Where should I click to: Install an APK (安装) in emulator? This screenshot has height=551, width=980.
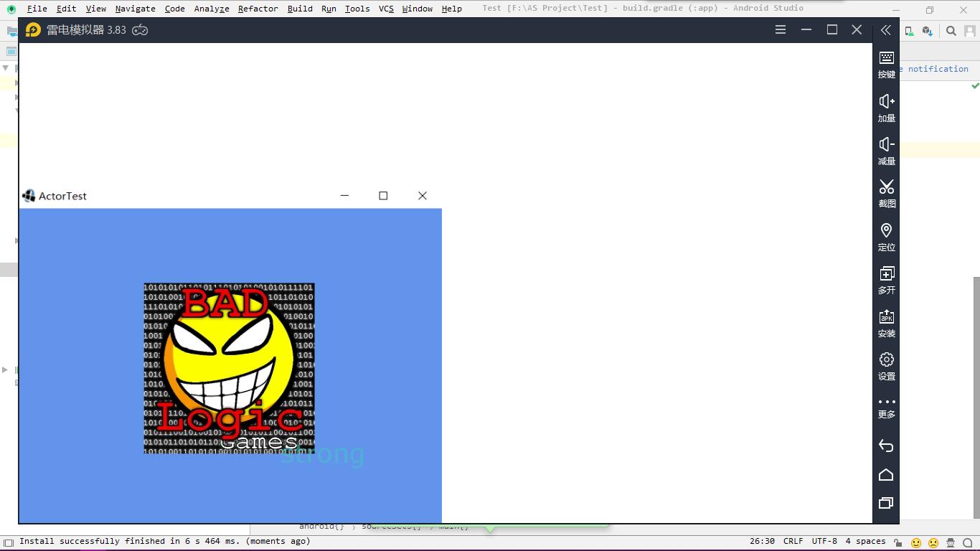pyautogui.click(x=887, y=323)
